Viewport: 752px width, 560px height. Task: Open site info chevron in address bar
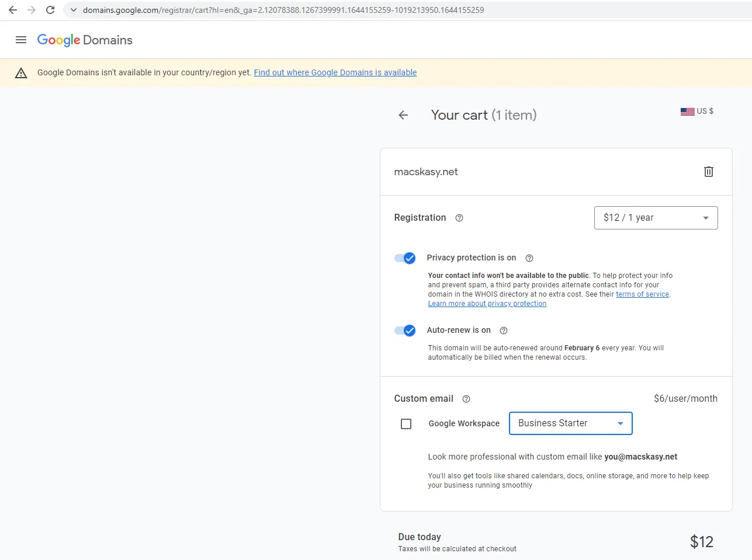(74, 10)
